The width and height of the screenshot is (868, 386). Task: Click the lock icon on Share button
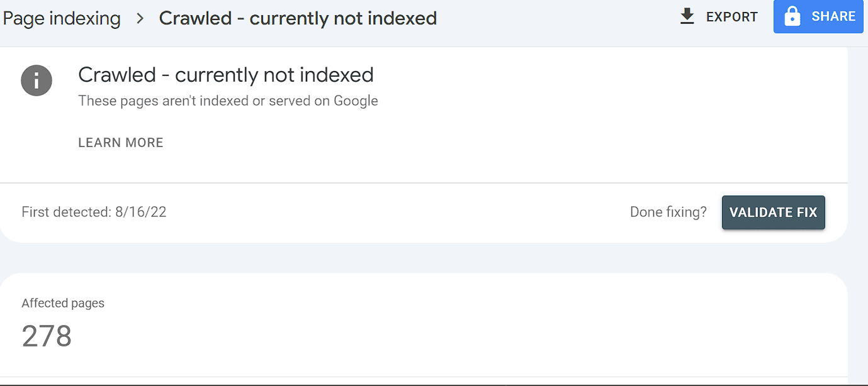pyautogui.click(x=792, y=16)
